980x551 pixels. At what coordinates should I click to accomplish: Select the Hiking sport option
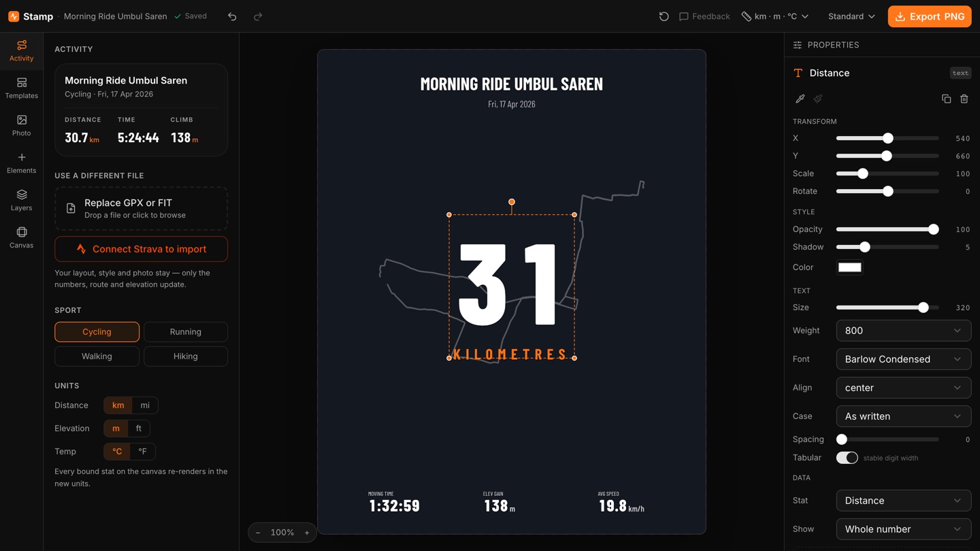(186, 356)
